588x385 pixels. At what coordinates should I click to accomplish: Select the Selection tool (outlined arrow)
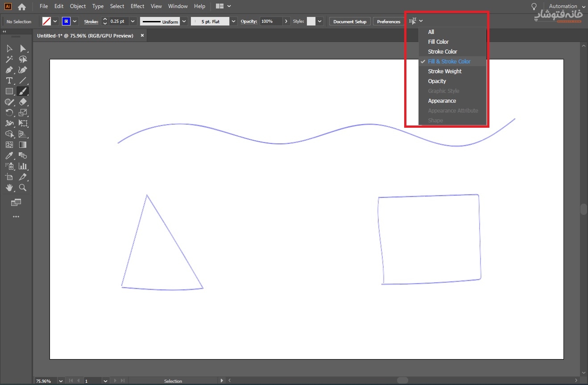(9, 48)
